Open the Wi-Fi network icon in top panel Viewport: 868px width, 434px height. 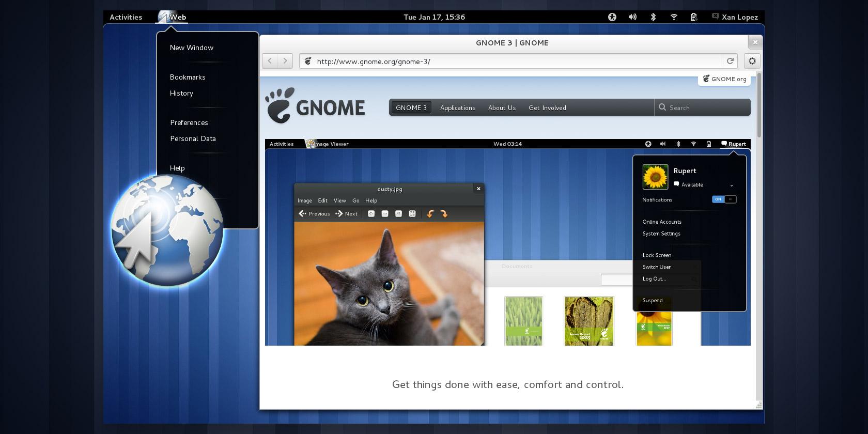674,17
